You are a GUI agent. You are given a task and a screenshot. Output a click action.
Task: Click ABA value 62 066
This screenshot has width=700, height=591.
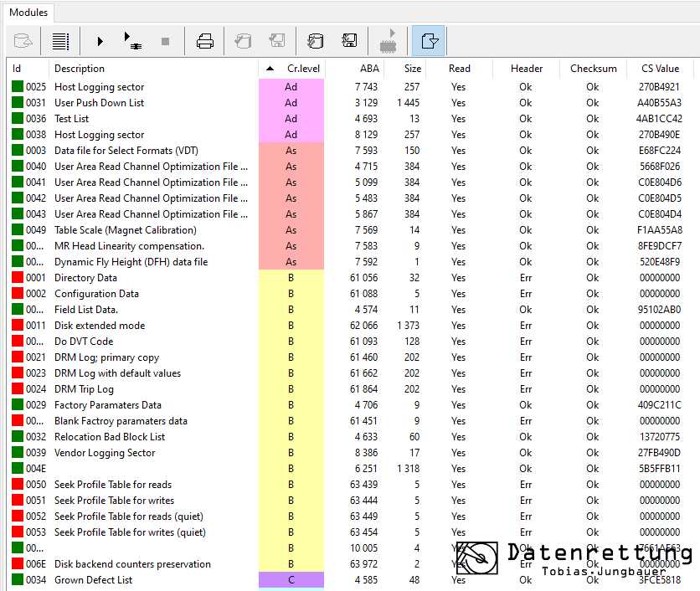click(x=364, y=326)
